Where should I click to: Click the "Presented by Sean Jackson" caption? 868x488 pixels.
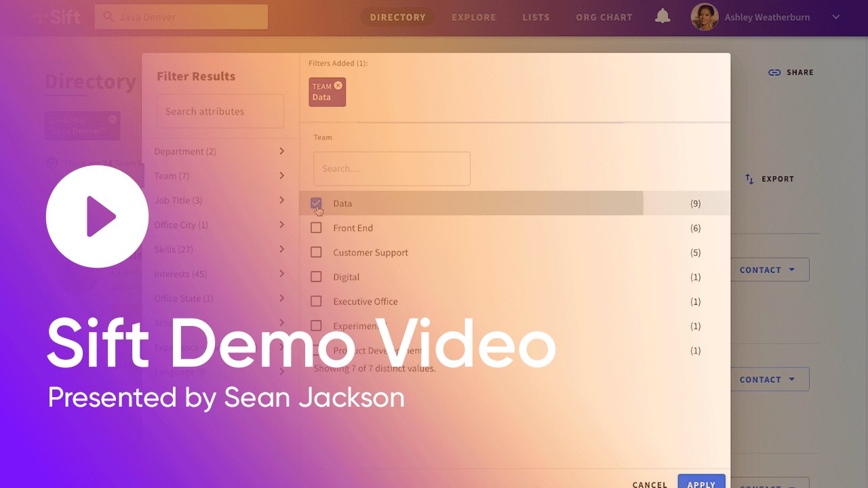click(x=226, y=397)
